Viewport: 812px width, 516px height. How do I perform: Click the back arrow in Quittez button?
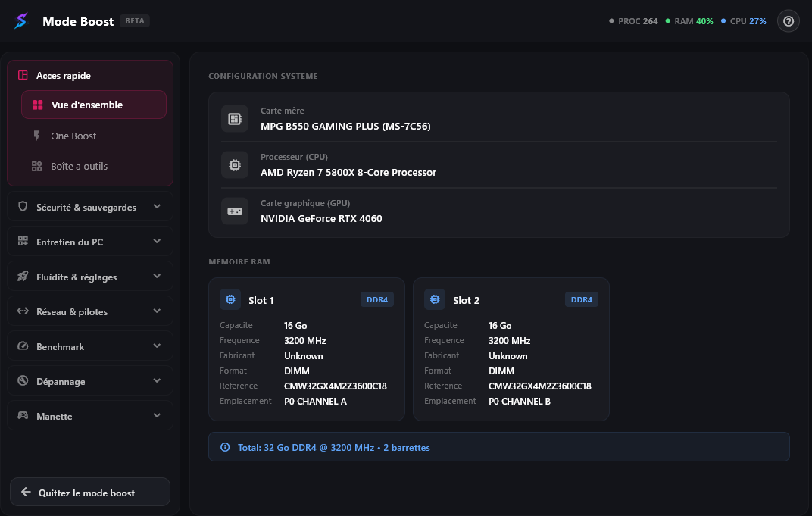pyautogui.click(x=26, y=493)
